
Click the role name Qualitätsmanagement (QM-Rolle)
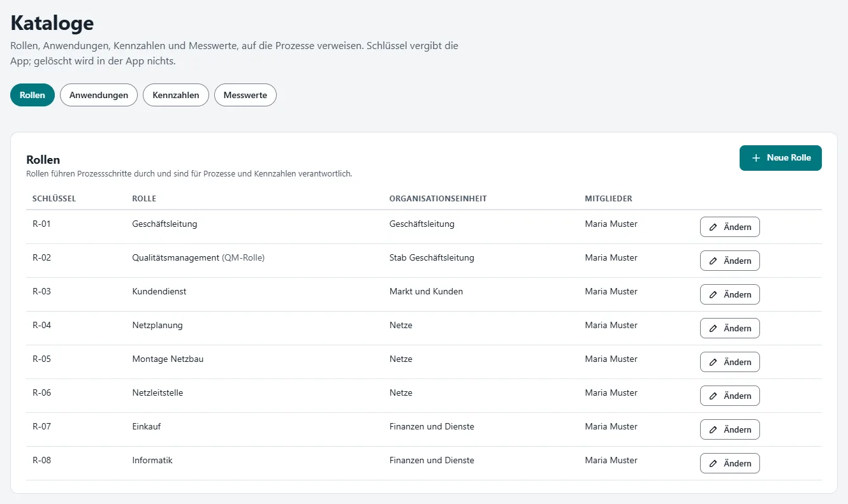coord(198,257)
